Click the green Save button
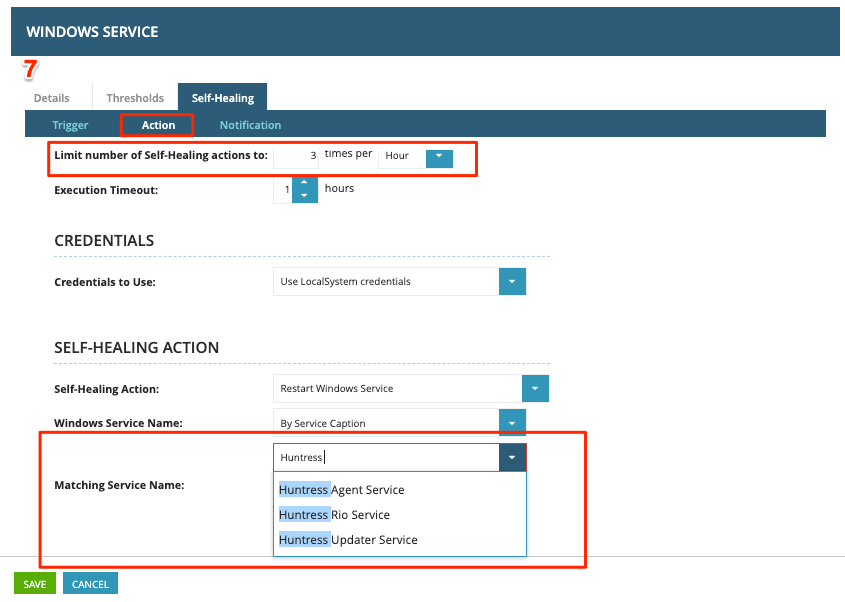 tap(34, 584)
